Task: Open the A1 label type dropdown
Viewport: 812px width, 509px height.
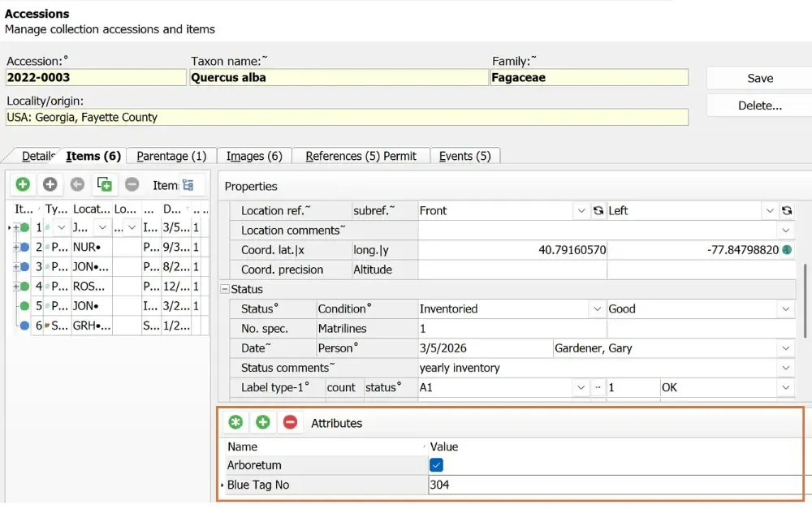Action: (581, 387)
